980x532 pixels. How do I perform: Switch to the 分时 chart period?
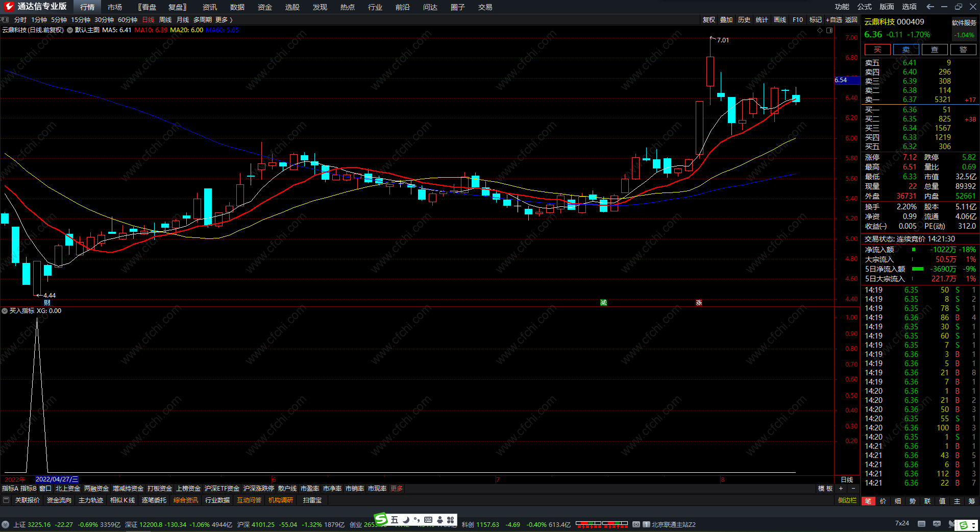pos(20,20)
